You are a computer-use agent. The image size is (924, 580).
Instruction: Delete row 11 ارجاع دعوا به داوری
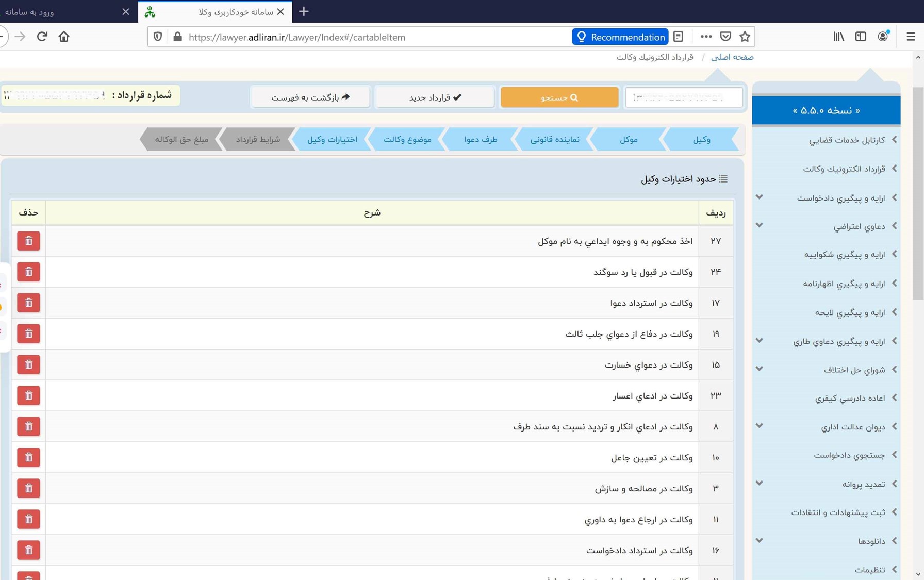click(x=28, y=519)
